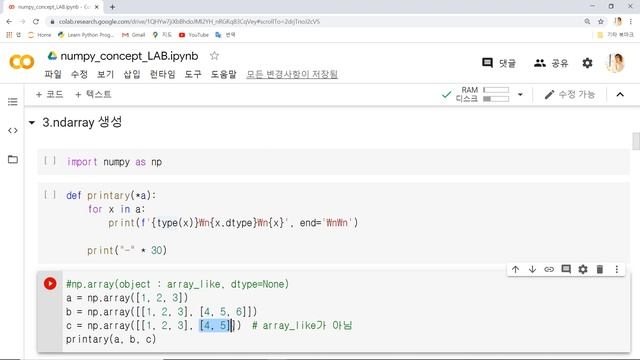Screen dimensions: 640x360
Task: Move the selected cell up
Action: (515, 269)
